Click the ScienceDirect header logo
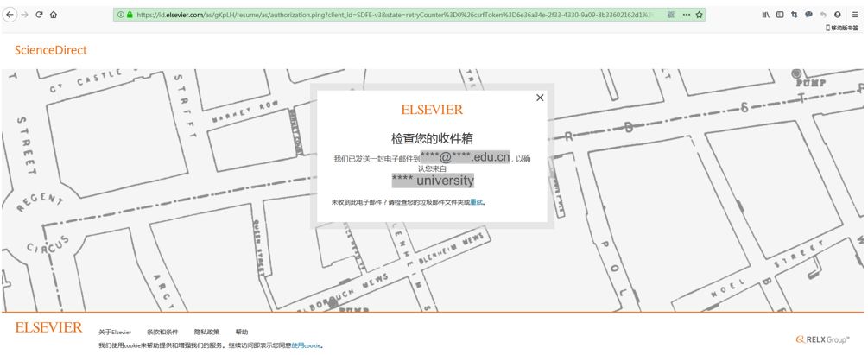Screen dimensions: 868x355 click(51, 50)
